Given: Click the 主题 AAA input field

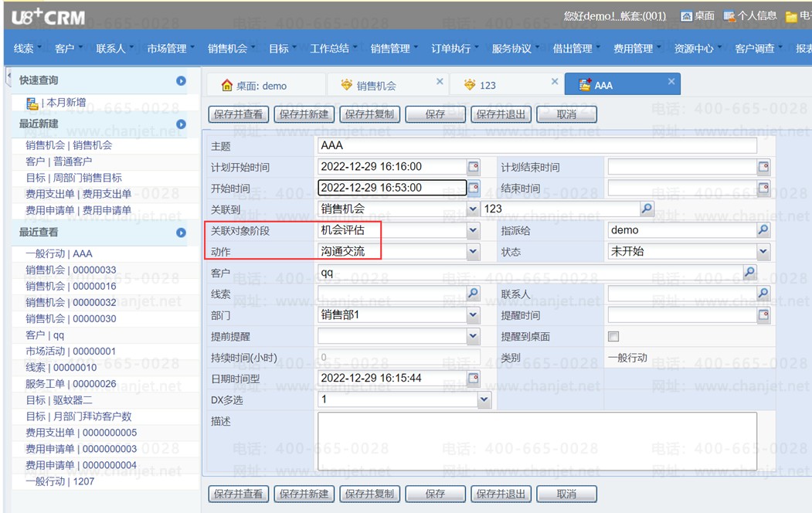Looking at the screenshot, I should (537, 145).
